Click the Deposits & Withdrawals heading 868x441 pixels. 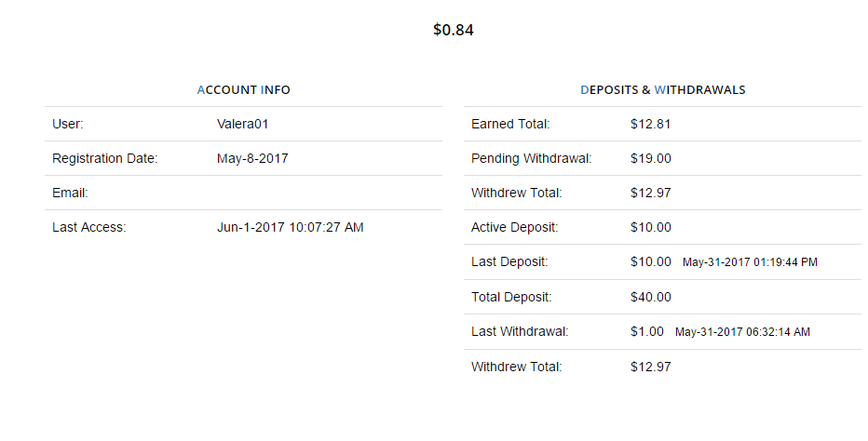(662, 90)
